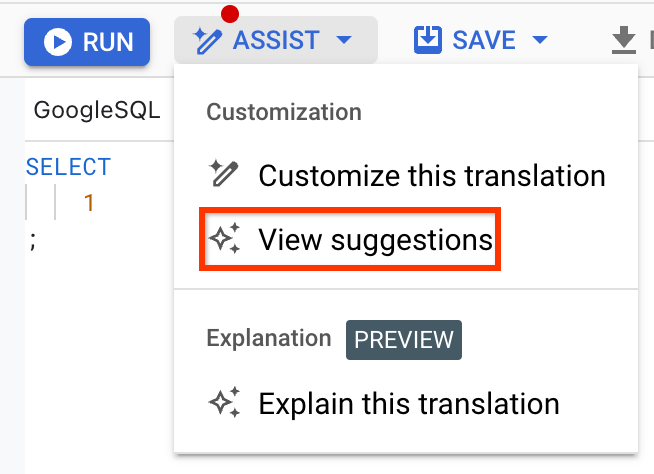Click the play icon inside RUN
Viewport: 654px width, 474px height.
[x=58, y=42]
